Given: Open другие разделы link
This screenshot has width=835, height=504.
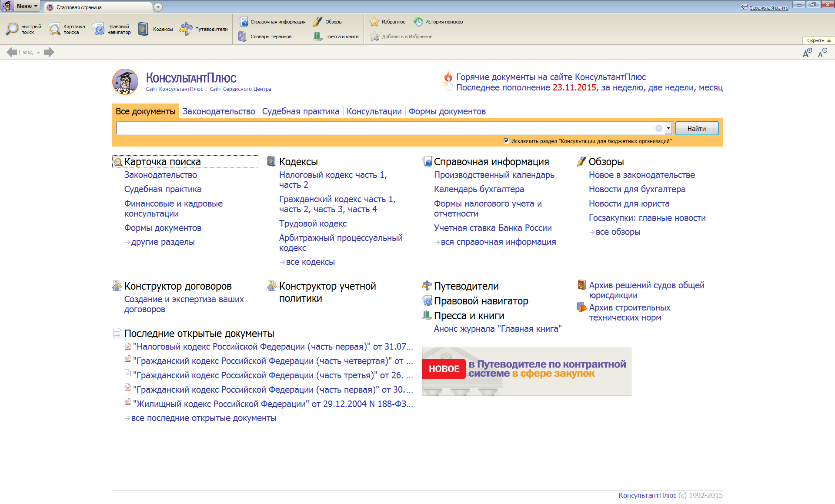Looking at the screenshot, I should pos(163,242).
